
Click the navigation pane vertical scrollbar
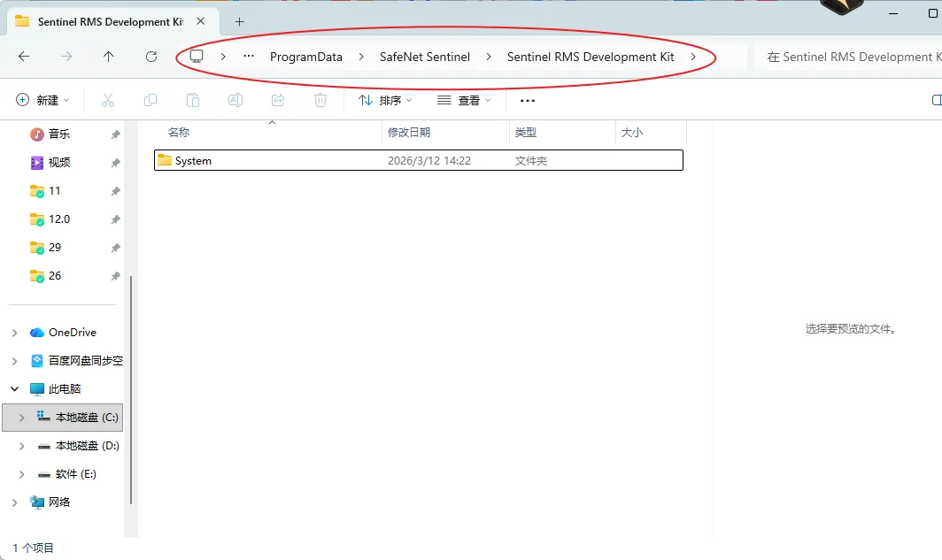click(x=130, y=390)
